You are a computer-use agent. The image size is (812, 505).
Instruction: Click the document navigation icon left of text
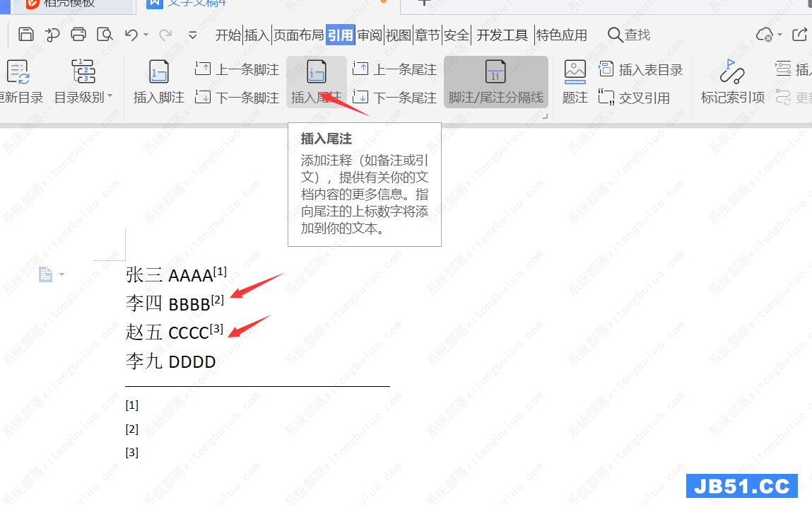tap(46, 274)
